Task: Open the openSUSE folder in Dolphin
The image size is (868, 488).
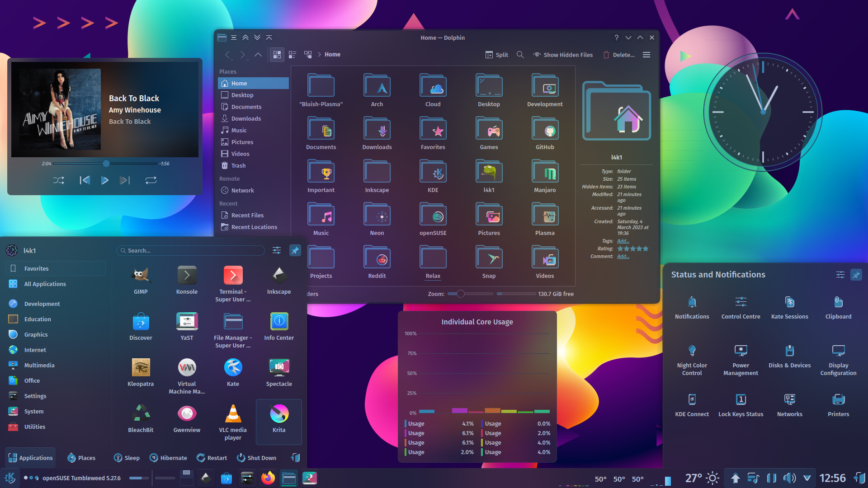Action: 433,219
